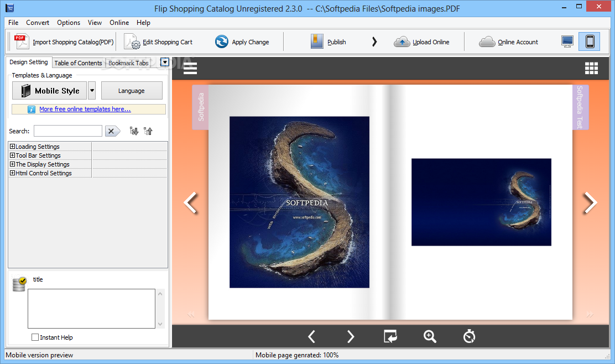The width and height of the screenshot is (615, 364).
Task: Click bottom bar previous page arrow
Action: coord(311,336)
